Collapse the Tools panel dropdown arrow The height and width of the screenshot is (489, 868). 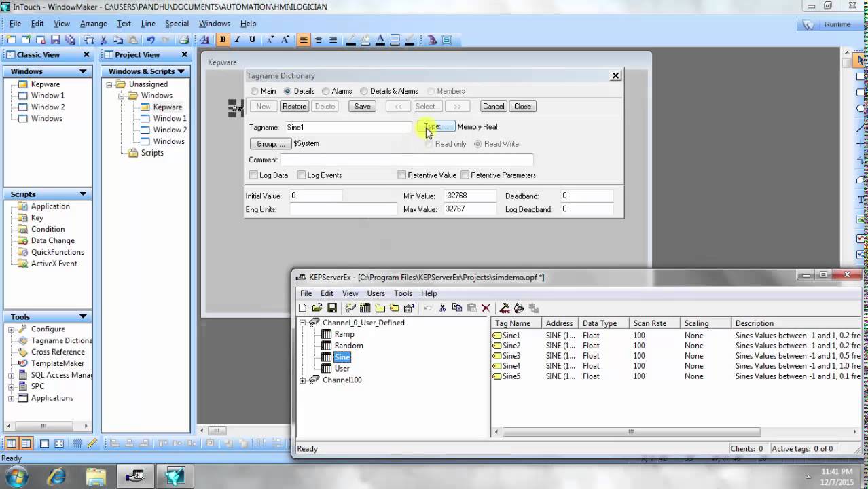pos(83,317)
